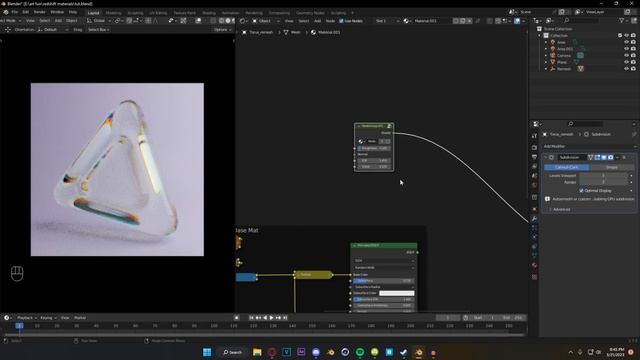Screen dimensions: 640x360
Task: Open the Scene properties tab icon
Action: coord(534,176)
